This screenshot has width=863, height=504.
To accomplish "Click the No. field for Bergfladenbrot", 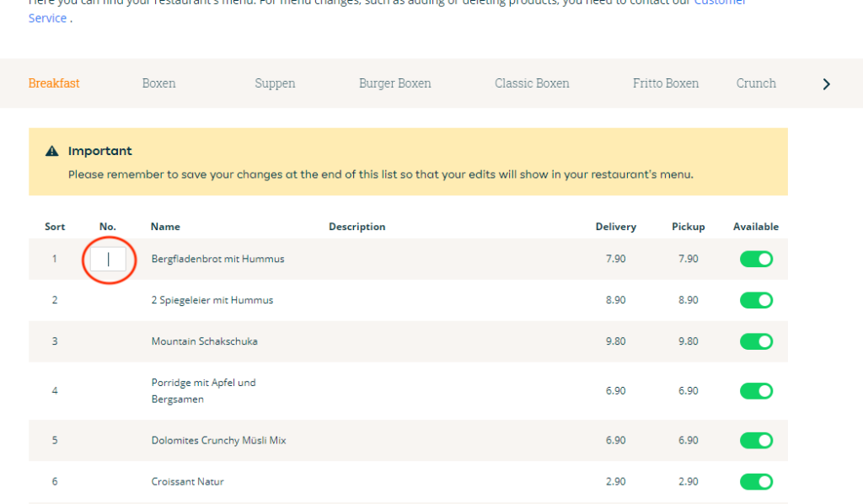I will 109,259.
